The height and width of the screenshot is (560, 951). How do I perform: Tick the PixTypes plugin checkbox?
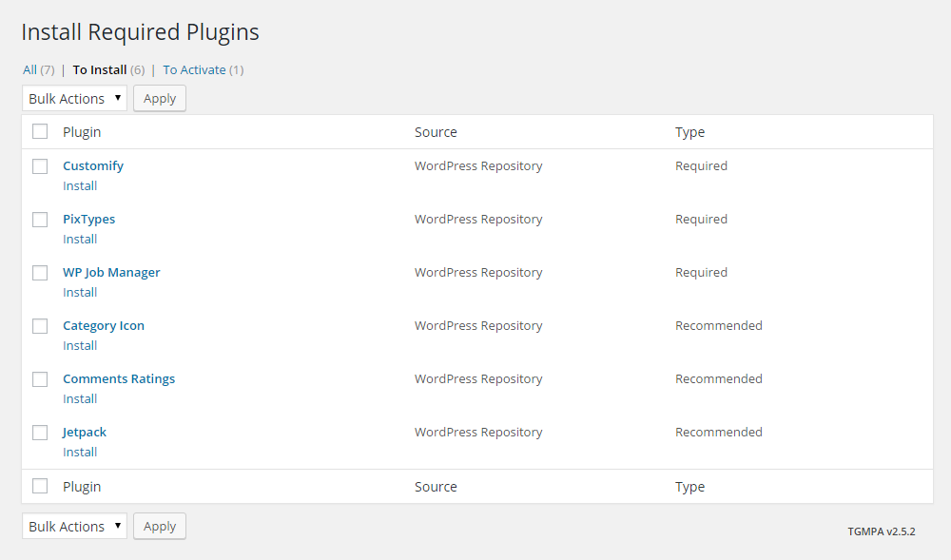coord(40,220)
